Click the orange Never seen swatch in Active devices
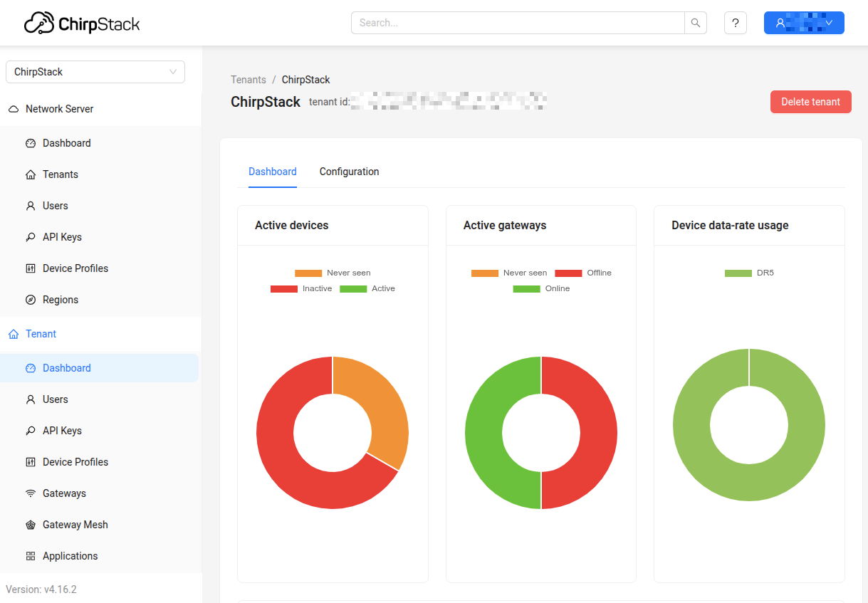868x603 pixels. (x=308, y=273)
